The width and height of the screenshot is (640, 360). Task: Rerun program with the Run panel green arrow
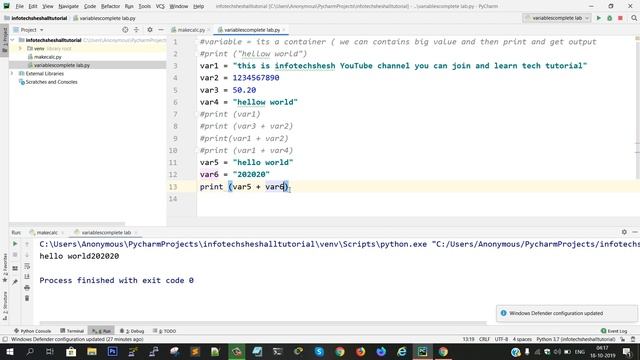pyautogui.click(x=15, y=244)
